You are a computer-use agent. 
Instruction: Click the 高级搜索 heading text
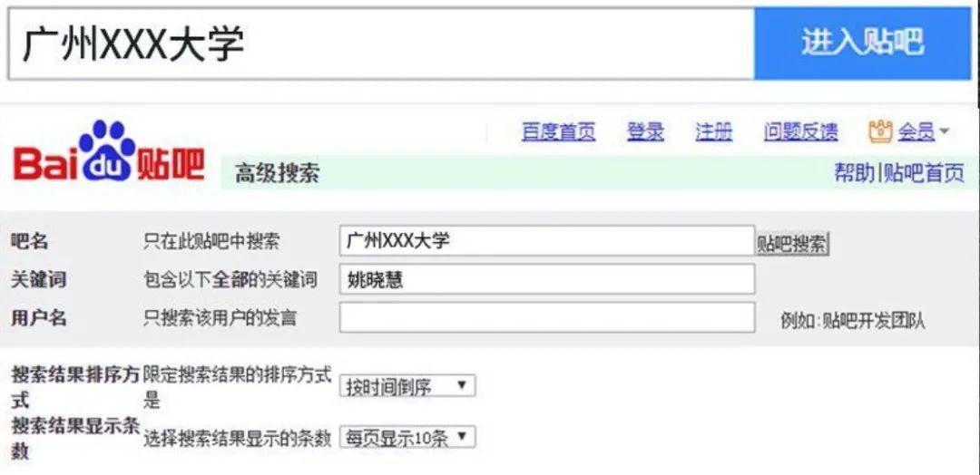277,173
